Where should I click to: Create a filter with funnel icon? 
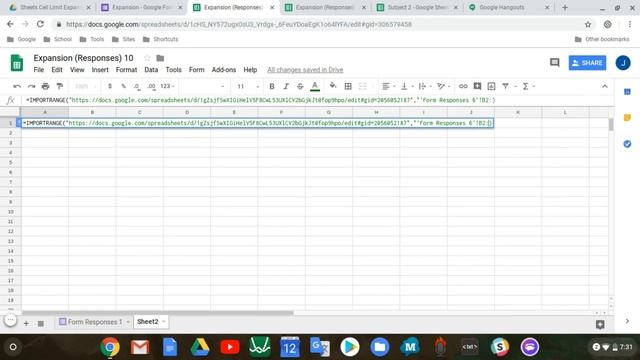click(505, 86)
